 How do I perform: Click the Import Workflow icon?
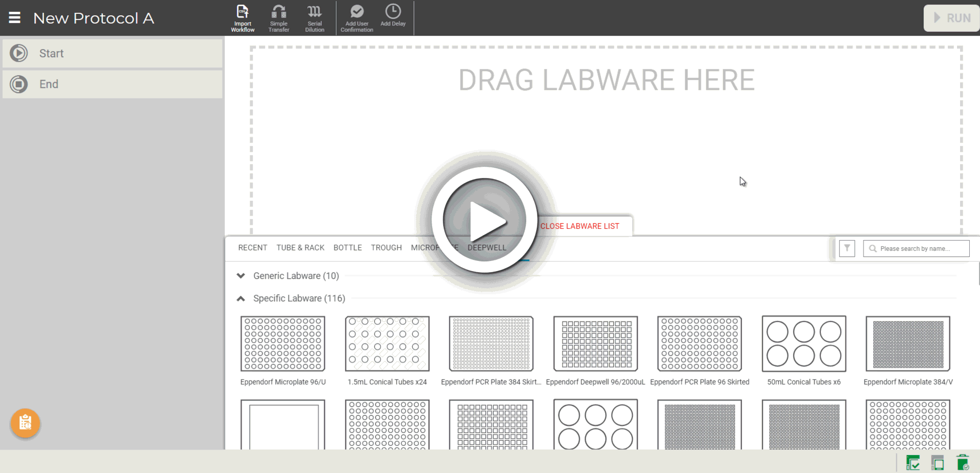coord(243,18)
